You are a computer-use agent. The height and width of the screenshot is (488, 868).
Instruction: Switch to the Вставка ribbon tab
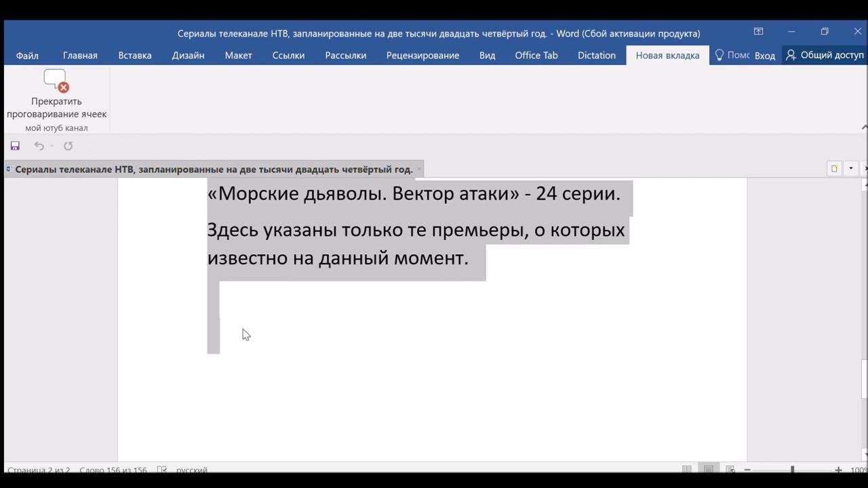click(x=135, y=56)
